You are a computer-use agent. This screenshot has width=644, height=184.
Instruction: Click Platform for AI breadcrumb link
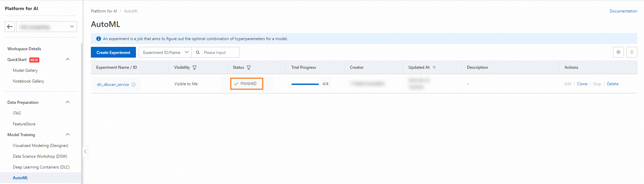pyautogui.click(x=104, y=11)
